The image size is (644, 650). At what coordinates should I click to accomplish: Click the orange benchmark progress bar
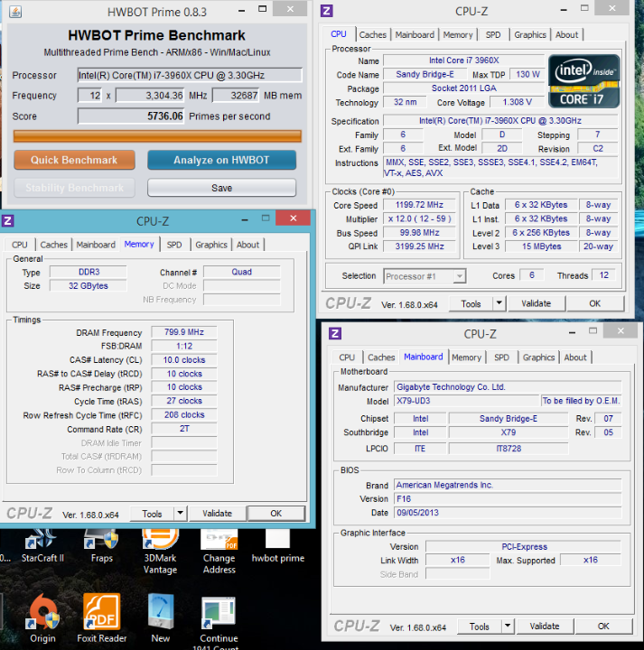coord(157,136)
